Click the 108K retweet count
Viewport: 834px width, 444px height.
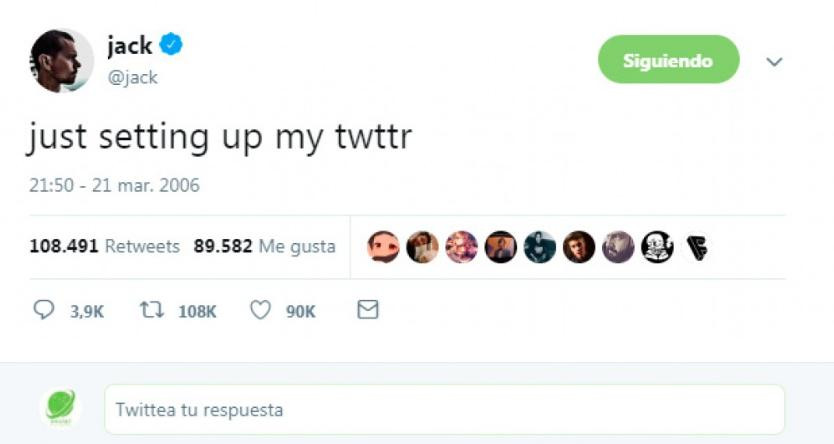197,312
